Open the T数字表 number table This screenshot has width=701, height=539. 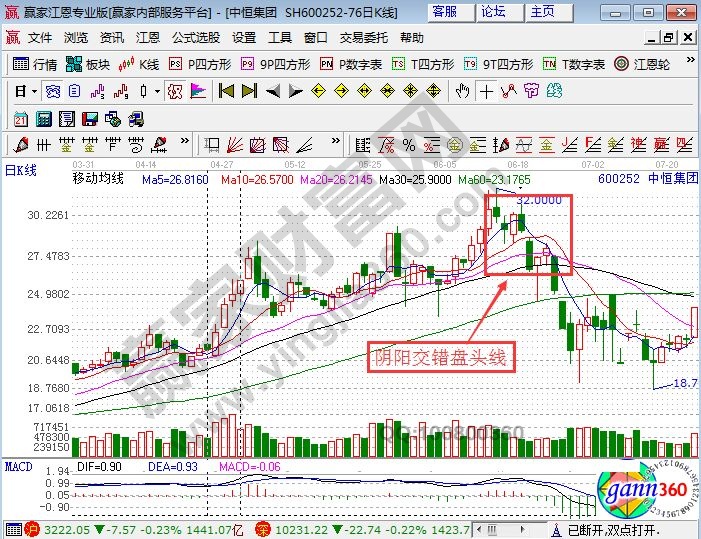coord(575,64)
